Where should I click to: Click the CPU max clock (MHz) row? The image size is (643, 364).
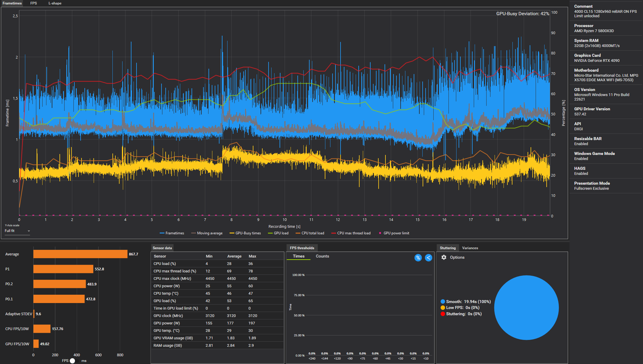click(217, 278)
